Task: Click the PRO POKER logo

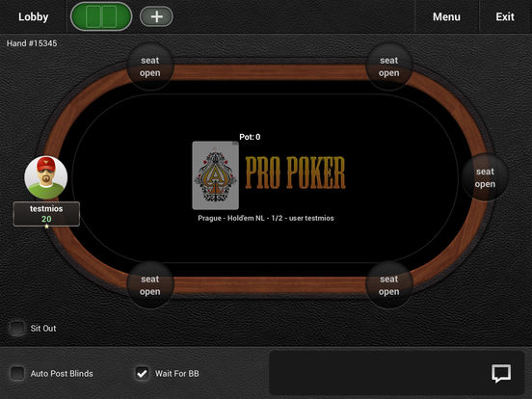Action: tap(295, 173)
